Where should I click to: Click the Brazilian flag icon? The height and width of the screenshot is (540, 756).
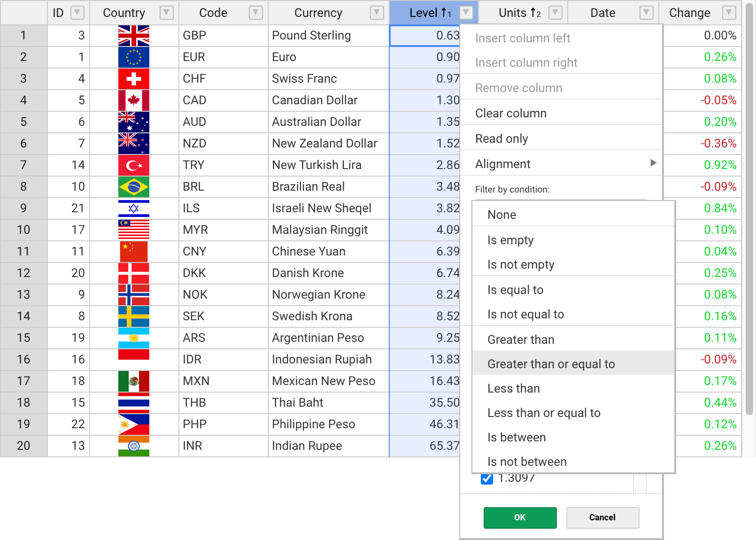click(x=134, y=187)
